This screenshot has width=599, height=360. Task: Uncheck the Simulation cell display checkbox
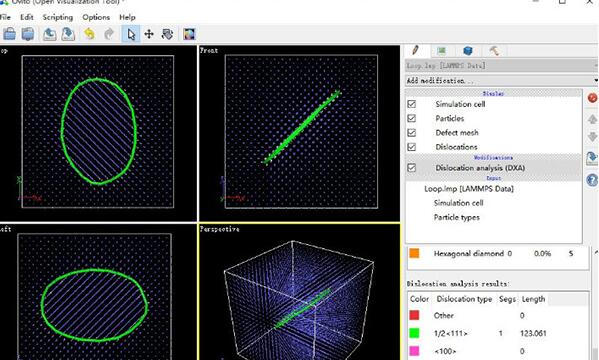pos(411,104)
